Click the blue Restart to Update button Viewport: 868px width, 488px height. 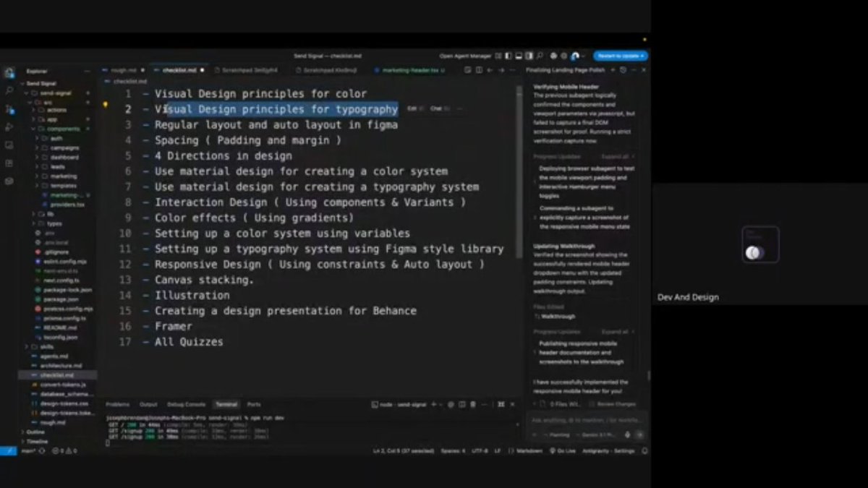coord(621,56)
